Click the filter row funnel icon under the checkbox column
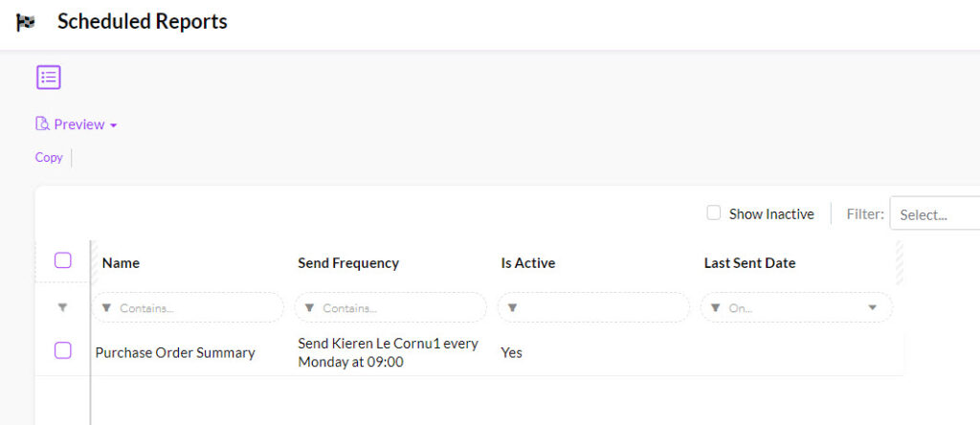Viewport: 980px width, 425px height. pyautogui.click(x=62, y=307)
